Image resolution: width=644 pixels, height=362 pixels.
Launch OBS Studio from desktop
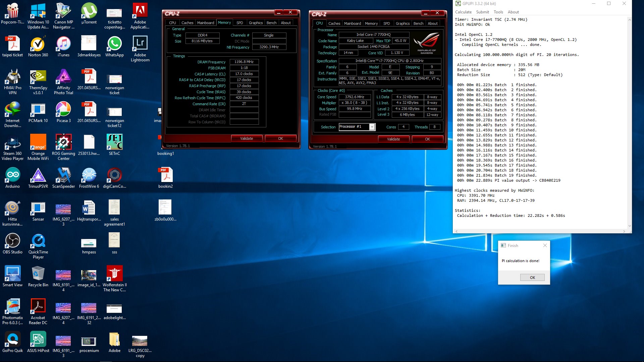coord(12,244)
